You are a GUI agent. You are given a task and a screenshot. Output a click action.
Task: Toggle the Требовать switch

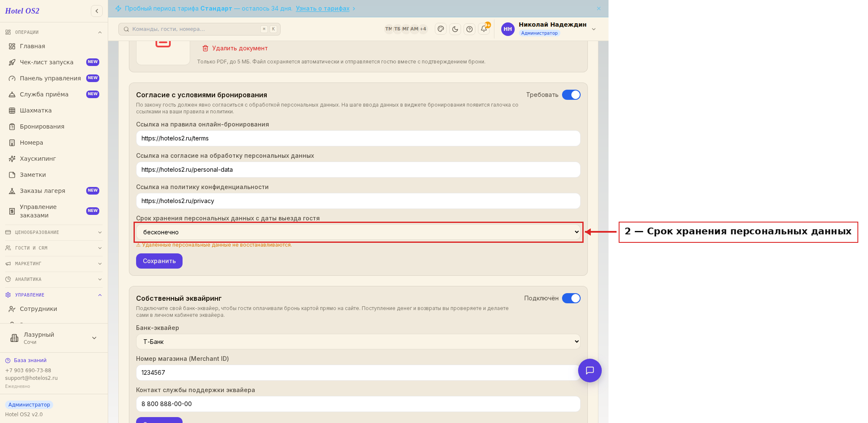click(571, 95)
